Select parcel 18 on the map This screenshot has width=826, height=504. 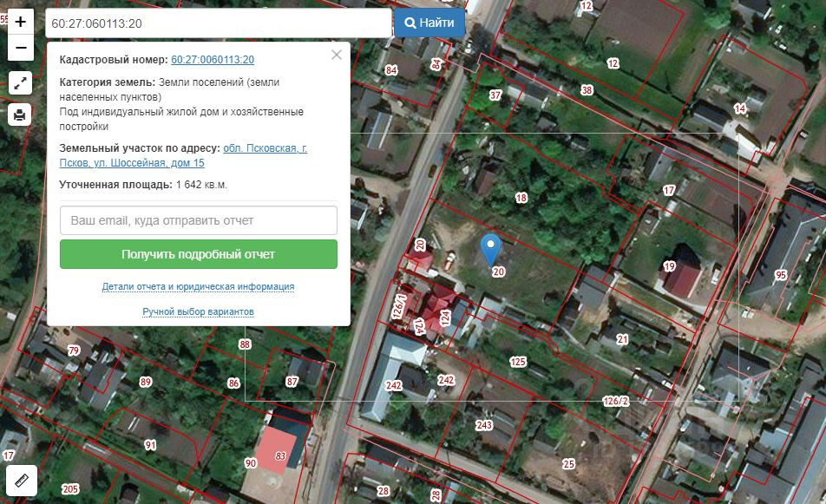[521, 198]
